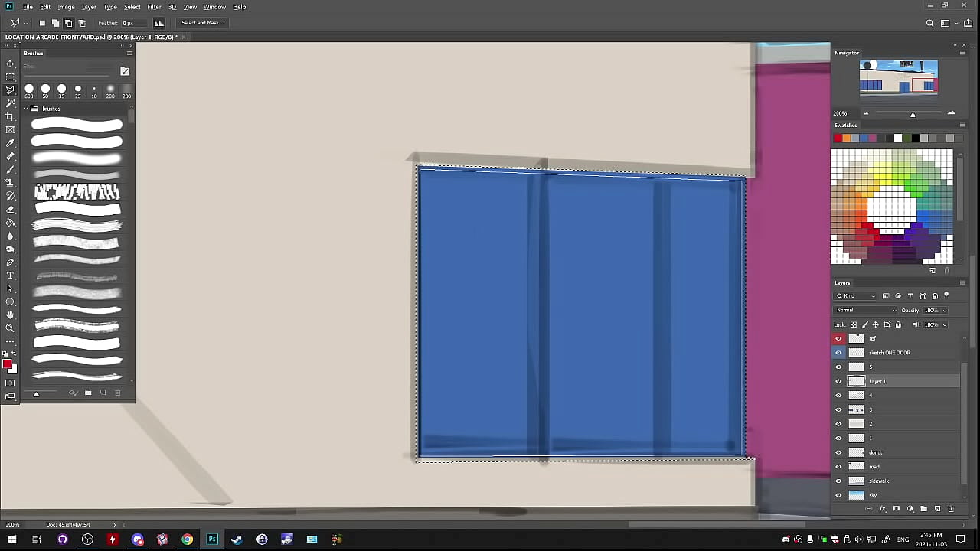Choose the Hand tool
The height and width of the screenshot is (551, 980).
10,315
